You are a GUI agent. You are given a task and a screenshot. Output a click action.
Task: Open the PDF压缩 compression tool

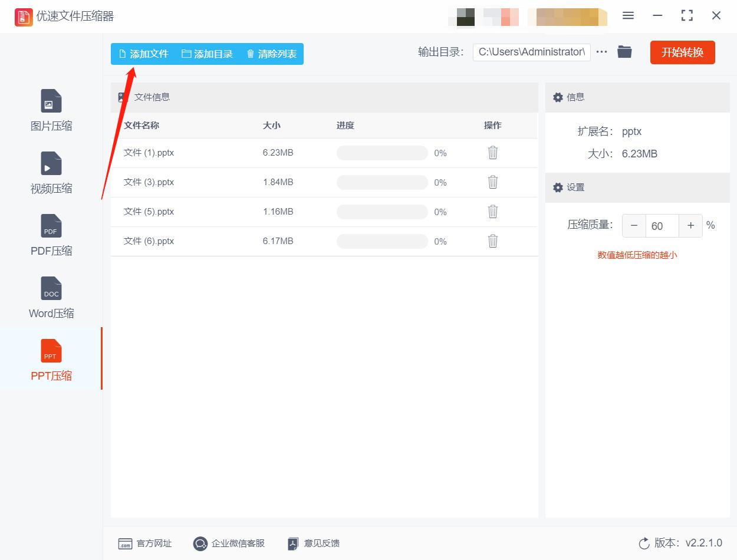51,235
